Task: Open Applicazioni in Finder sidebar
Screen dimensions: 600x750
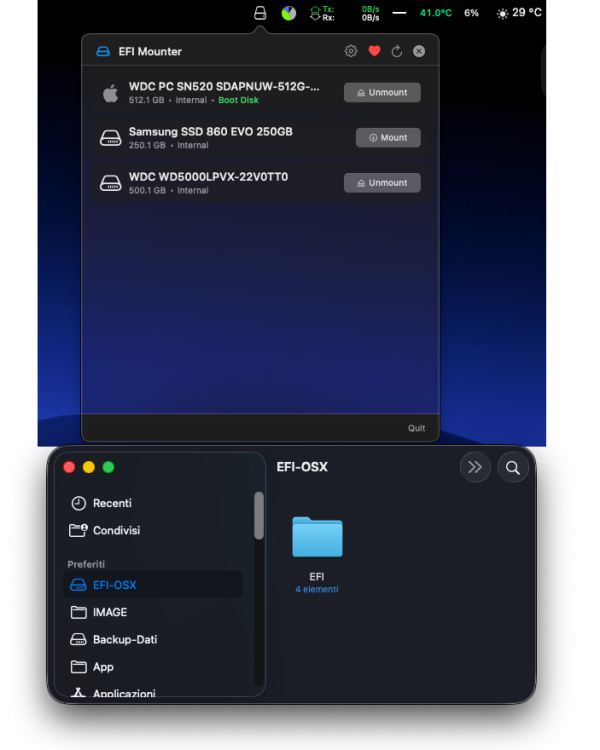Action: [124, 693]
